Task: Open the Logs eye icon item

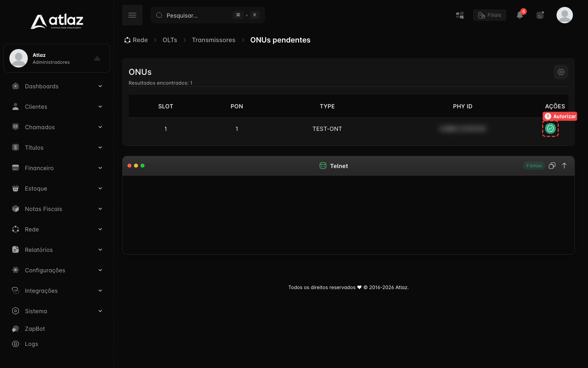Action: tap(25, 344)
